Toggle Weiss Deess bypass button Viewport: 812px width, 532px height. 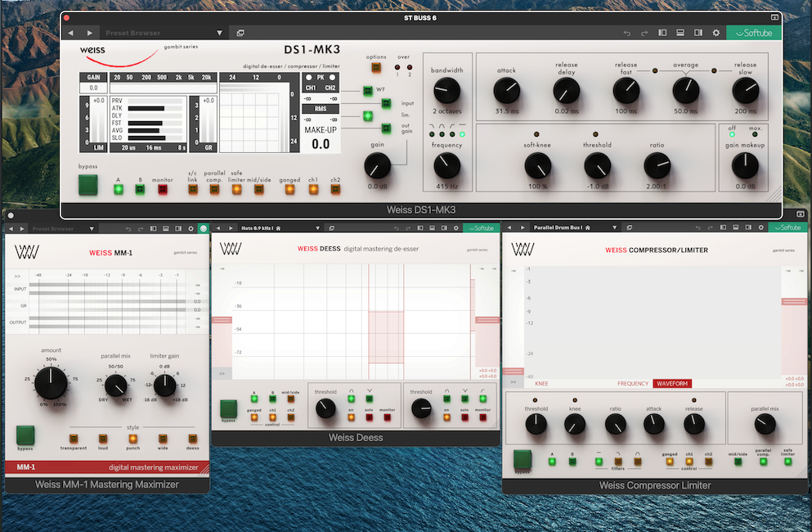[x=228, y=408]
